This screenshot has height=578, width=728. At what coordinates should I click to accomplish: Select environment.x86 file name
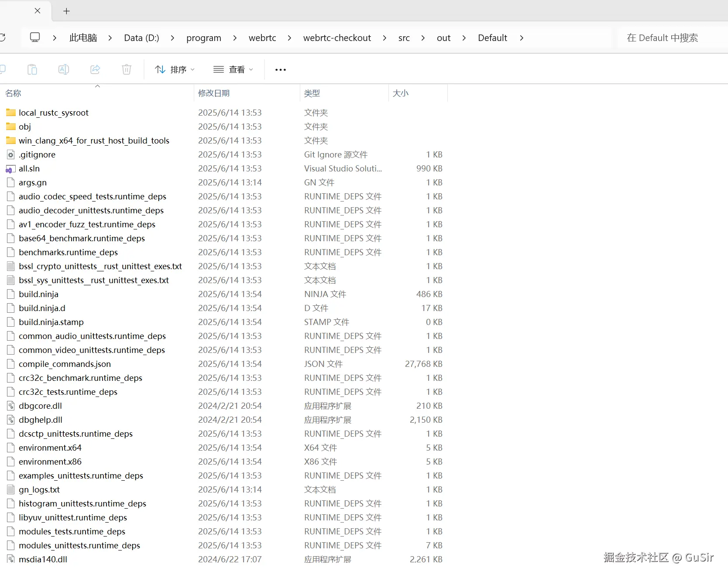point(50,462)
